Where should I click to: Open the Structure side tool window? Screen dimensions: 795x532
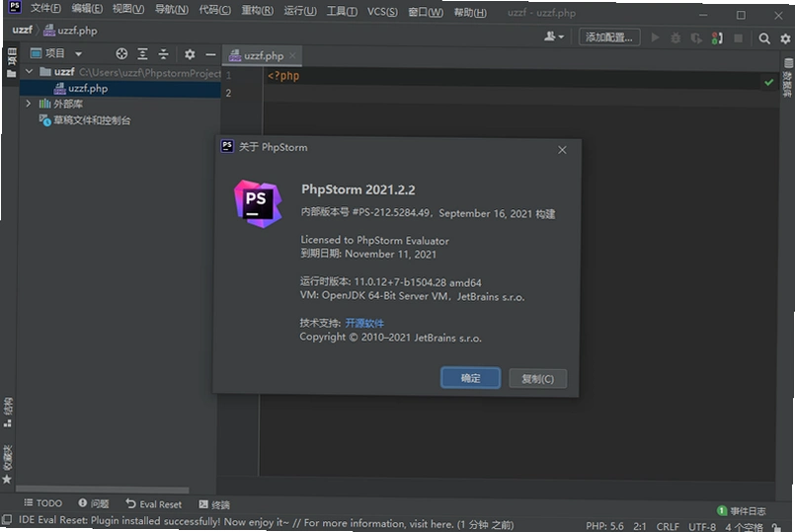[x=8, y=413]
